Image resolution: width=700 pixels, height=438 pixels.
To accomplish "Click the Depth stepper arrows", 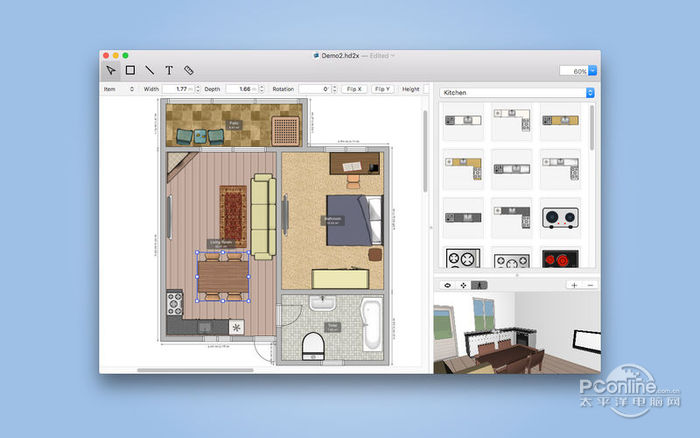I will coord(262,89).
